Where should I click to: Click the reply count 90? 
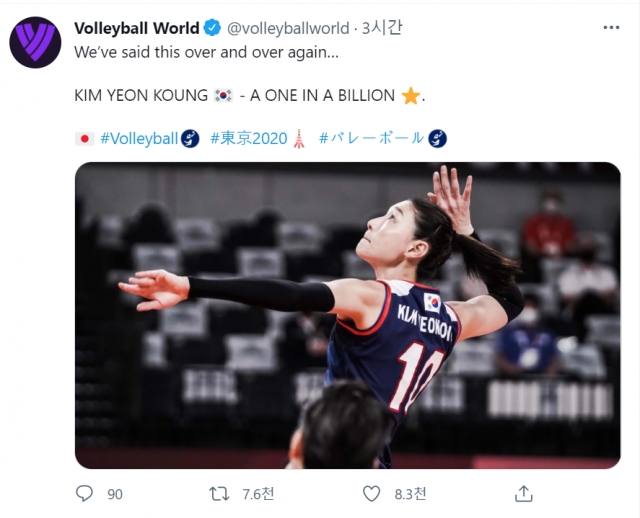coord(115,494)
